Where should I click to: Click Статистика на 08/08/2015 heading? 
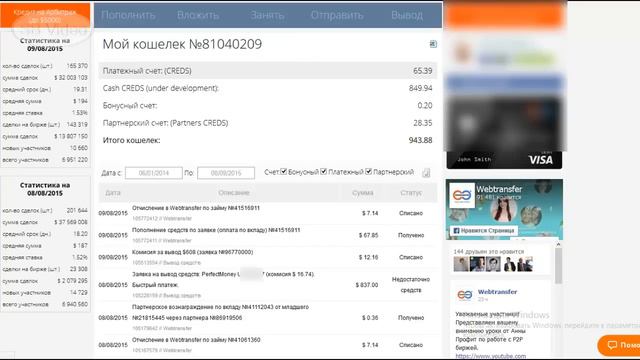45,189
